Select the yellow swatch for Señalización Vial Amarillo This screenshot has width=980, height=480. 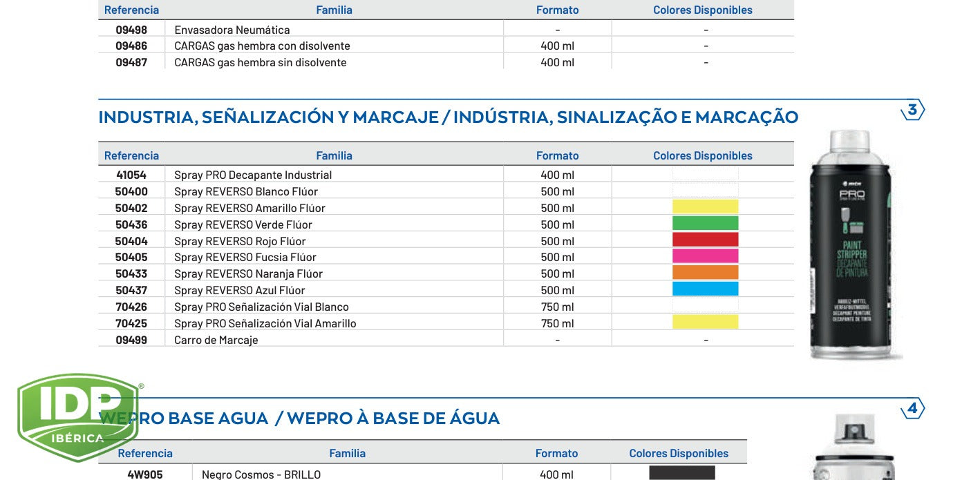tap(705, 323)
